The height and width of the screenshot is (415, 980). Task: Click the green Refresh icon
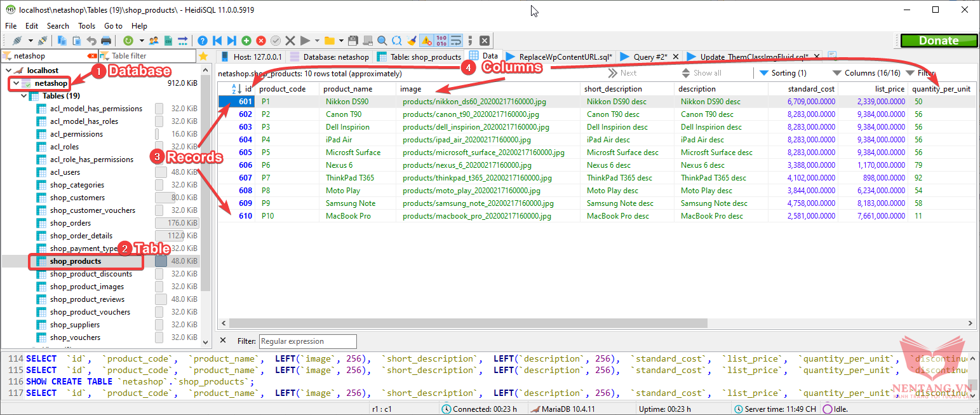click(128, 41)
